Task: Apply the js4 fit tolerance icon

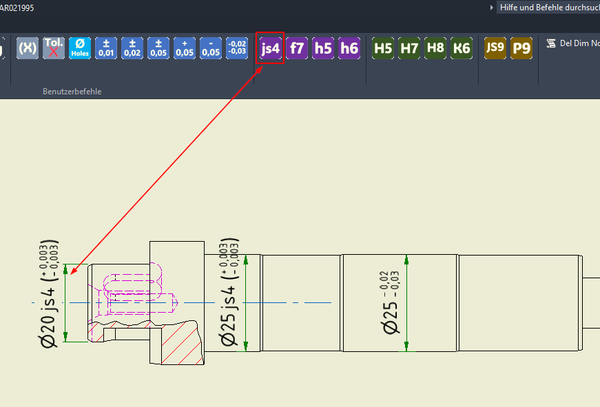Action: 270,48
